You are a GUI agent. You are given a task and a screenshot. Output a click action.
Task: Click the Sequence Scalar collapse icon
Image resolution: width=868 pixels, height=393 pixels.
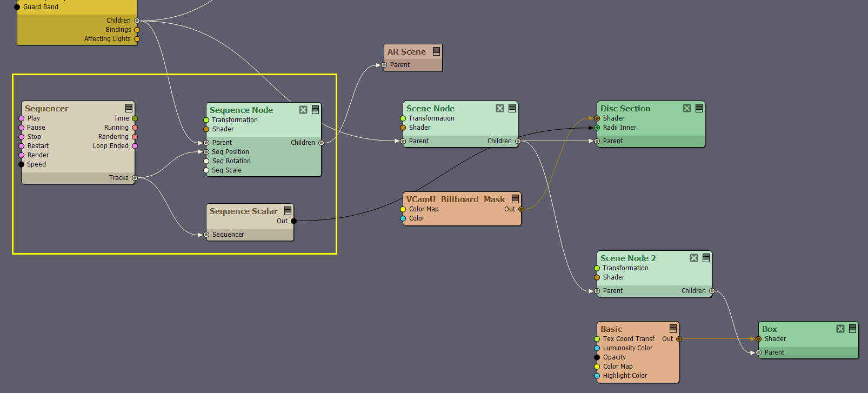[x=288, y=211]
